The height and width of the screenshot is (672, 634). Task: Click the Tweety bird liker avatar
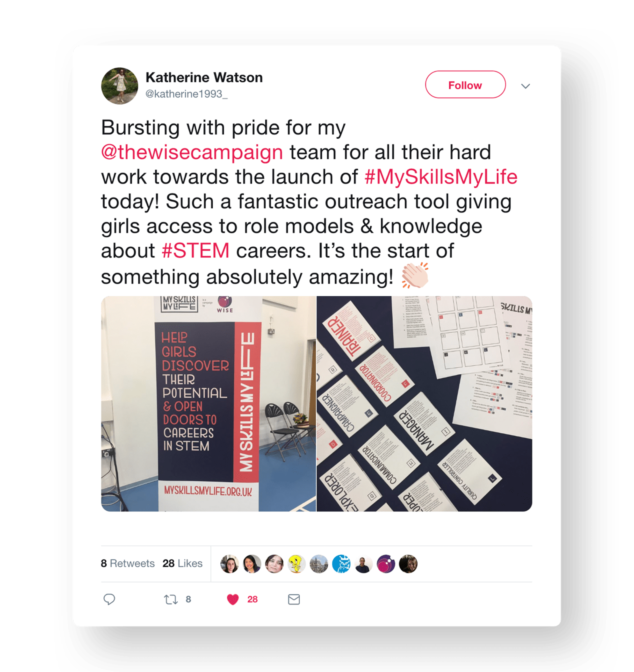pyautogui.click(x=296, y=564)
